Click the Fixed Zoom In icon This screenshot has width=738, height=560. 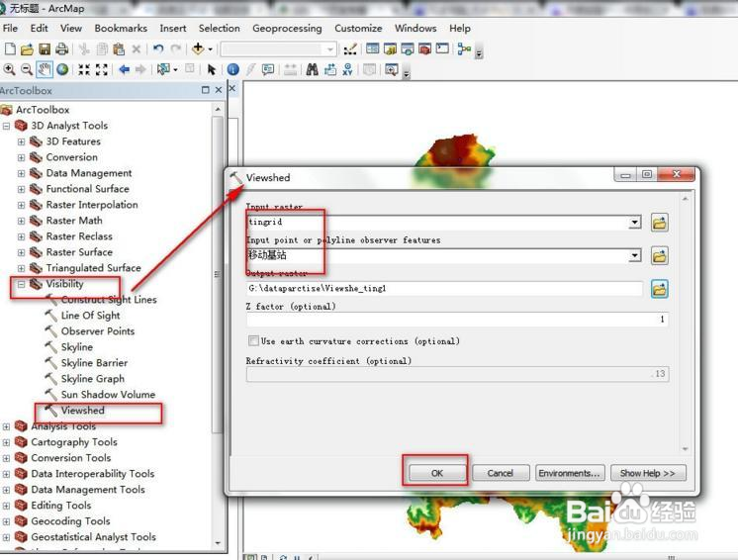click(x=84, y=70)
